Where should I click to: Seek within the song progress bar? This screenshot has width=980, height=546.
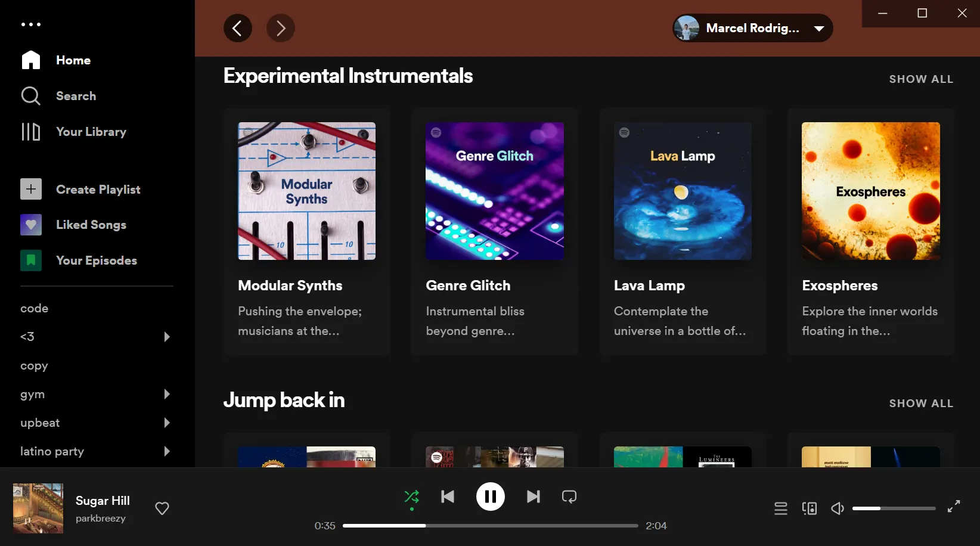pos(491,526)
